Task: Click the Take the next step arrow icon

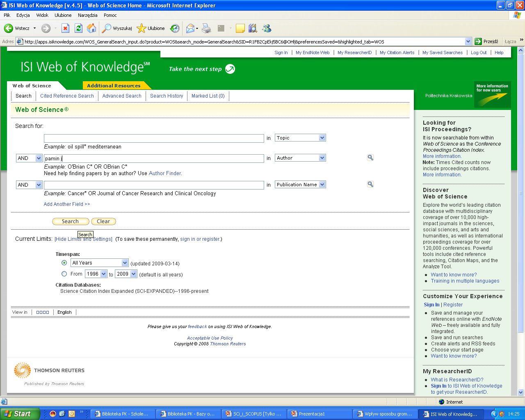Action: 230,69
